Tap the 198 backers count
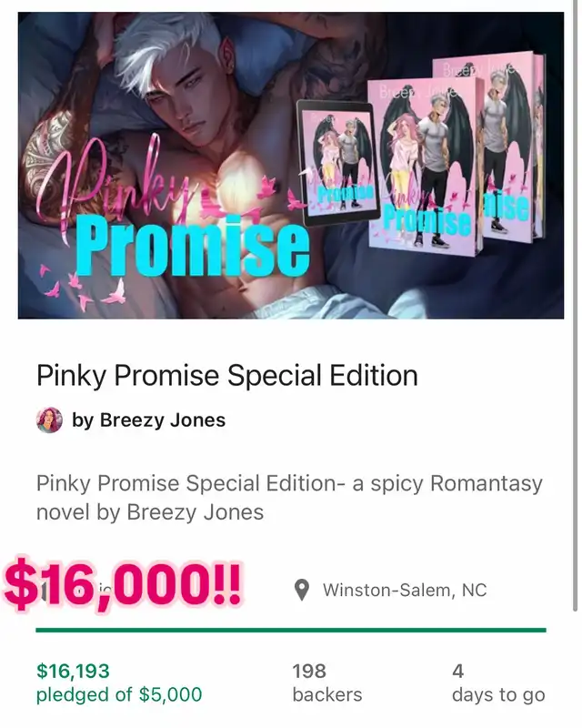Image resolution: width=582 pixels, height=728 pixels. (327, 683)
